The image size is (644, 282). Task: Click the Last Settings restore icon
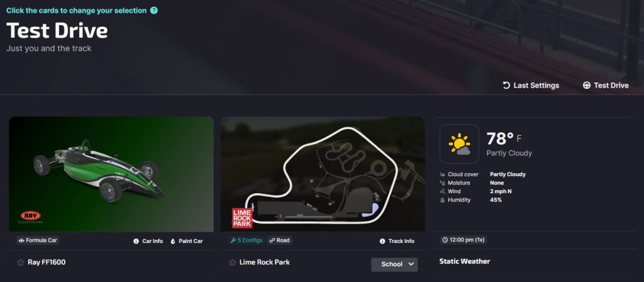tap(506, 85)
